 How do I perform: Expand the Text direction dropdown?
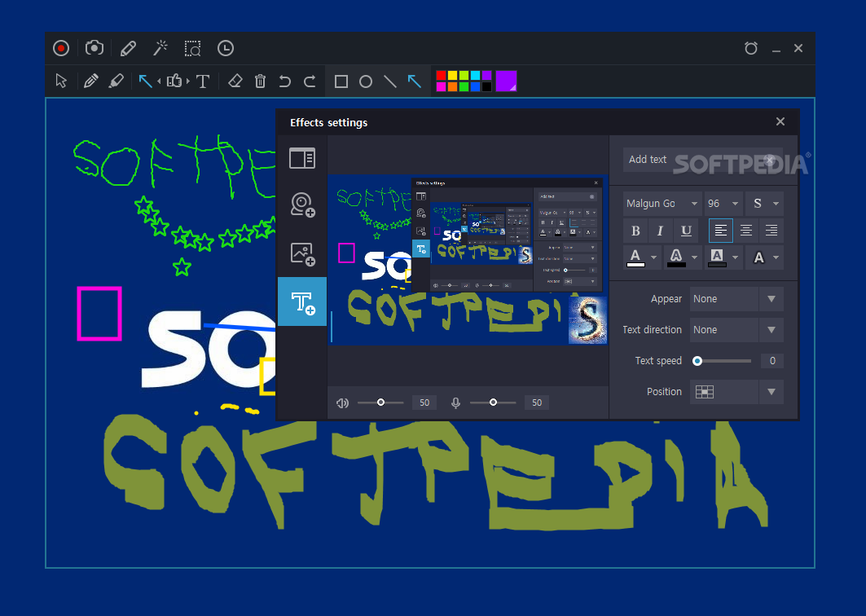(x=771, y=330)
